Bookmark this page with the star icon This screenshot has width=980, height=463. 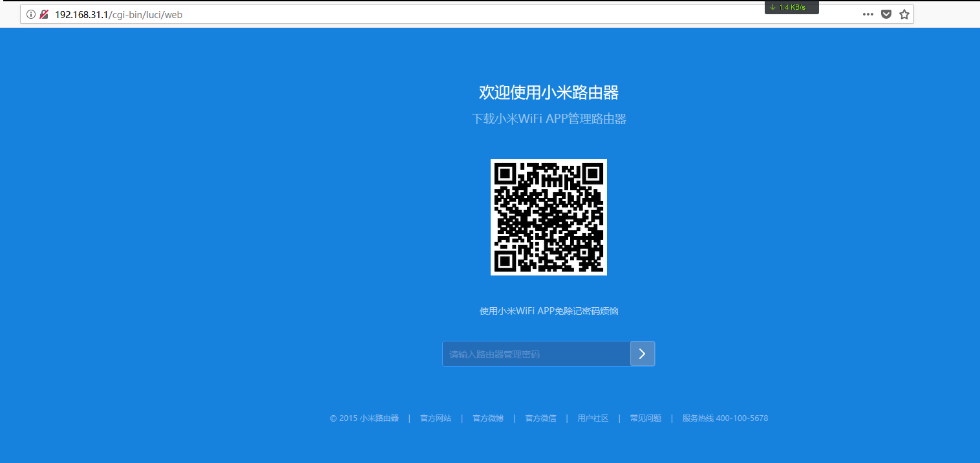(904, 14)
